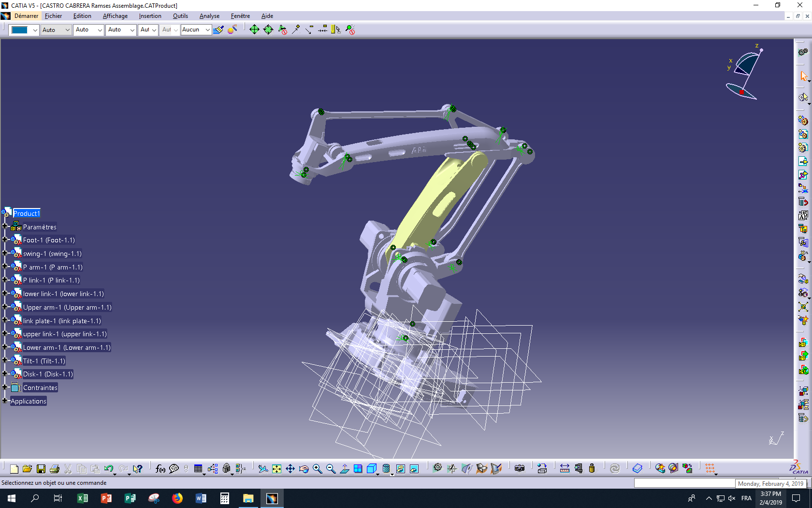
Task: Click the Painter brush icon
Action: (x=218, y=30)
